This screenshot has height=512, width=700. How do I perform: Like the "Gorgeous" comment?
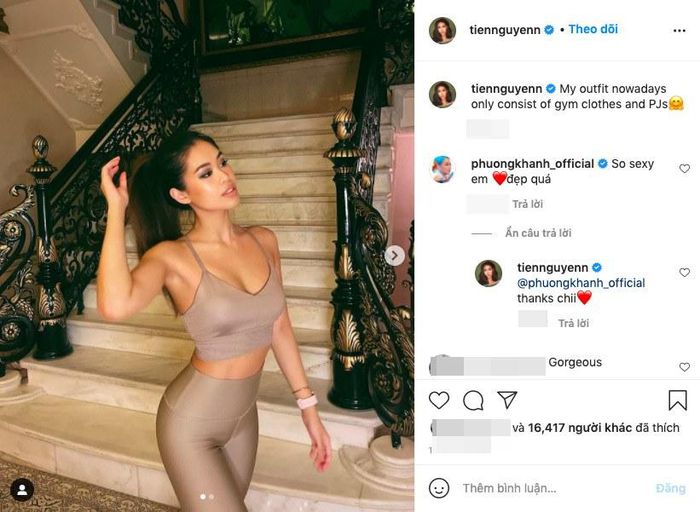click(x=684, y=367)
